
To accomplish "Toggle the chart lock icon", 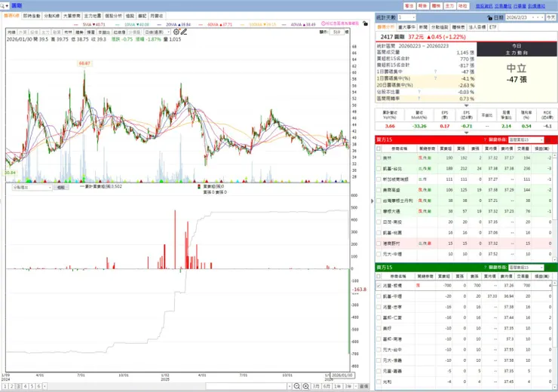I will (x=365, y=23).
